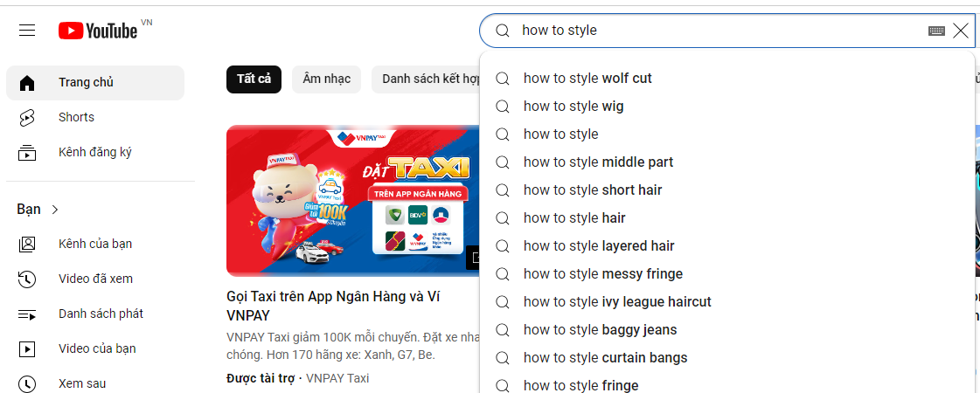Click magnifier icon beside 'curtain bangs' suggestion
This screenshot has height=393, width=980.
(x=503, y=357)
